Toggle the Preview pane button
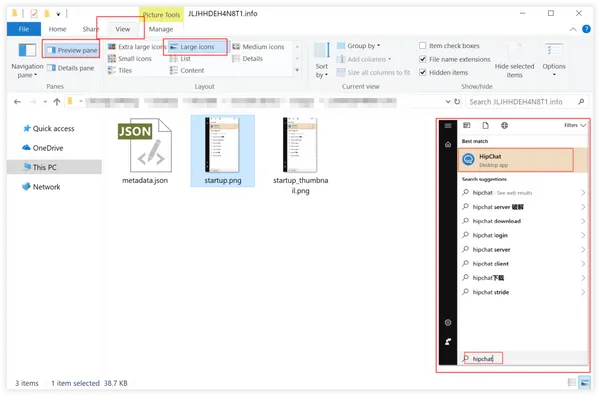 pyautogui.click(x=72, y=50)
